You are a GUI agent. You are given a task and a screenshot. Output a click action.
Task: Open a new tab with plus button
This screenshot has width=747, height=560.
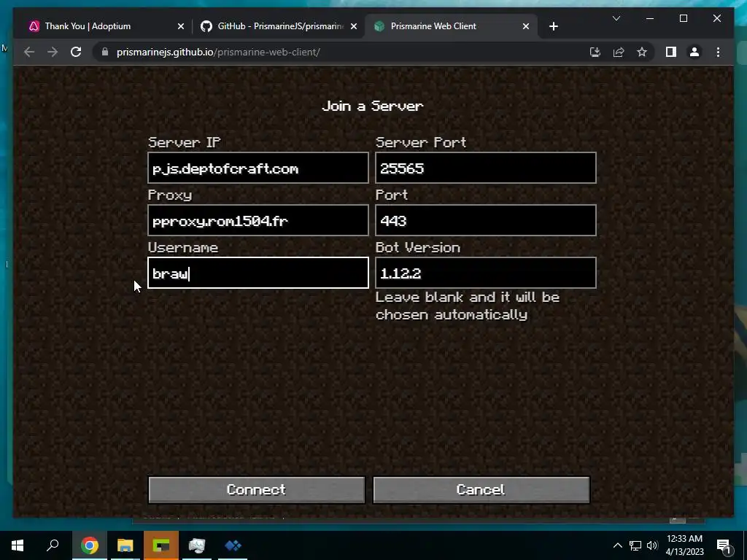click(553, 26)
